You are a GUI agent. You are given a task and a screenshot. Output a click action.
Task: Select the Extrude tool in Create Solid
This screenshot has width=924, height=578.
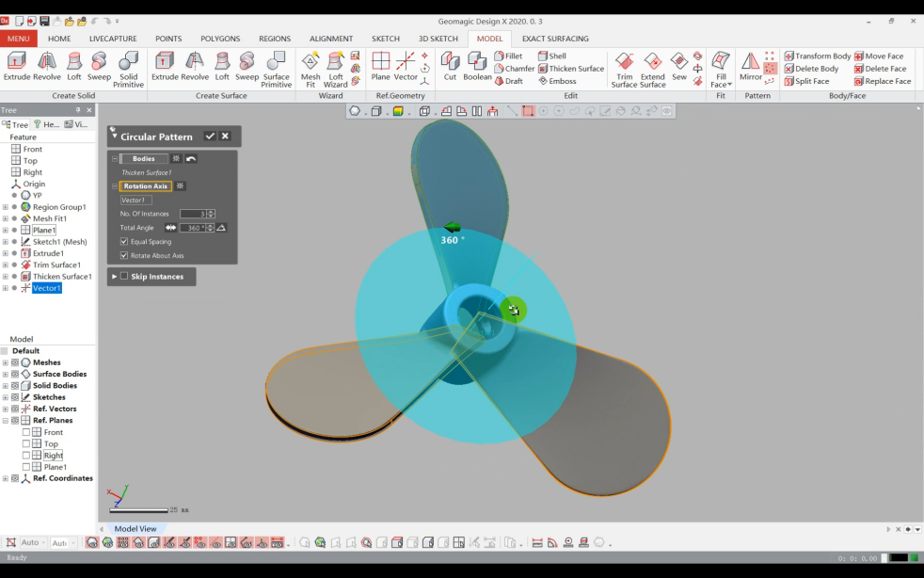click(19, 64)
